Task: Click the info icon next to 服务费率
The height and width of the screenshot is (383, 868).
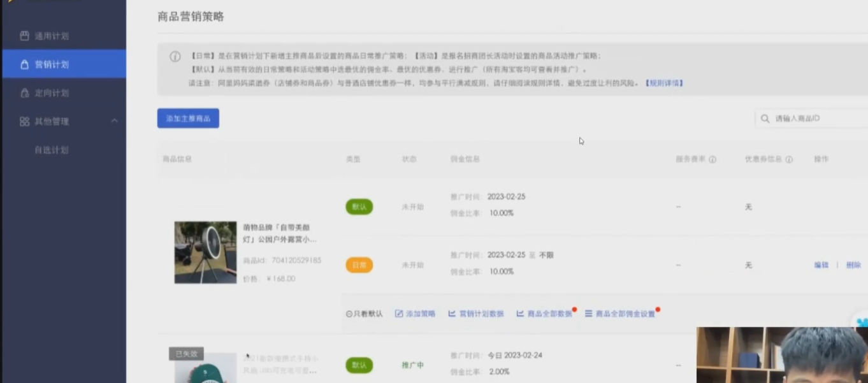Action: tap(712, 159)
